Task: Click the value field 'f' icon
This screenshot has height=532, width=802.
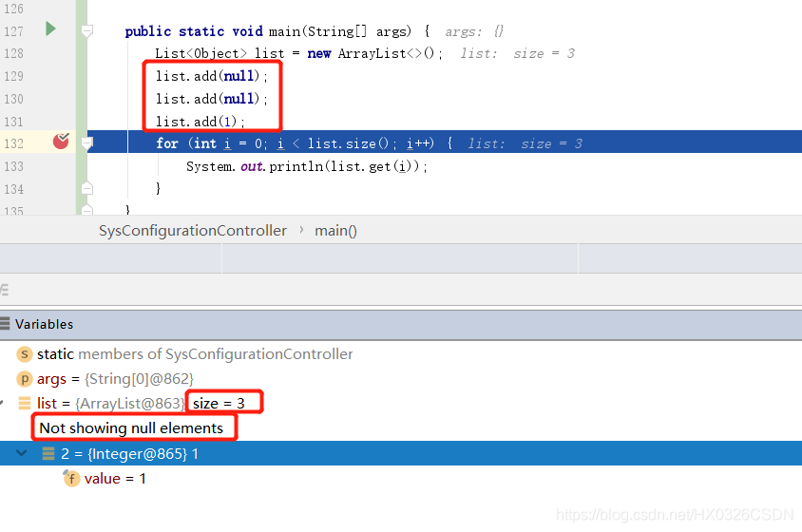Action: [71, 479]
